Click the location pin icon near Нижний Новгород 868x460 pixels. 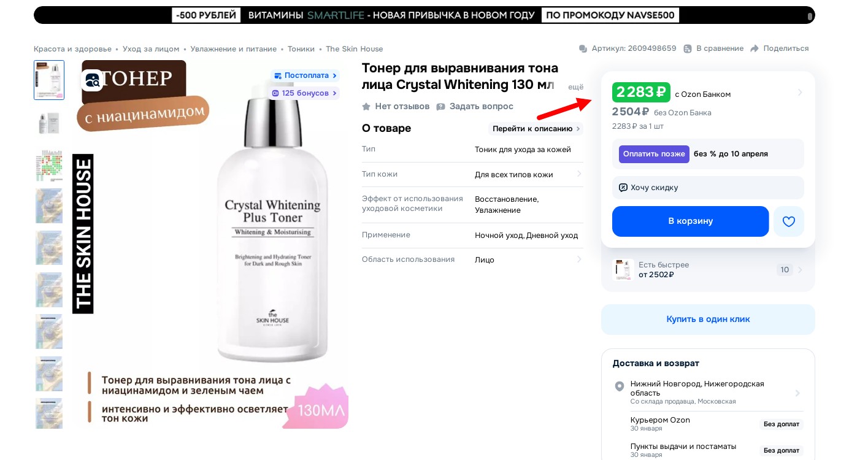pyautogui.click(x=620, y=386)
